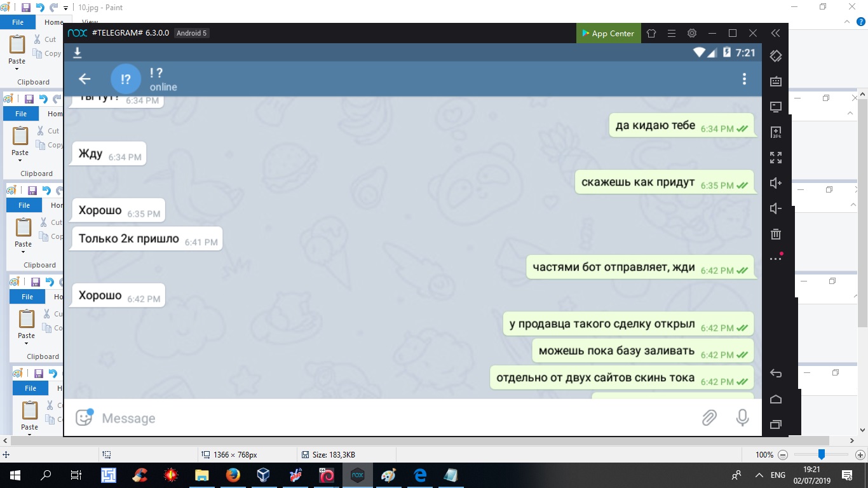The height and width of the screenshot is (488, 868).
Task: Click the Telegram back arrow
Action: 85,79
